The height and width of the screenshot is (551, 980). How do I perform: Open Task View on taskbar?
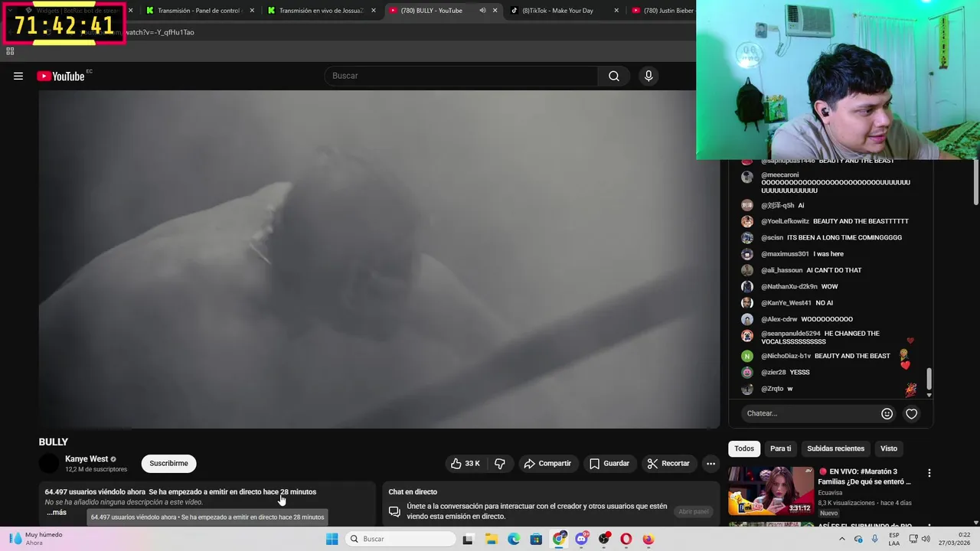coord(468,539)
